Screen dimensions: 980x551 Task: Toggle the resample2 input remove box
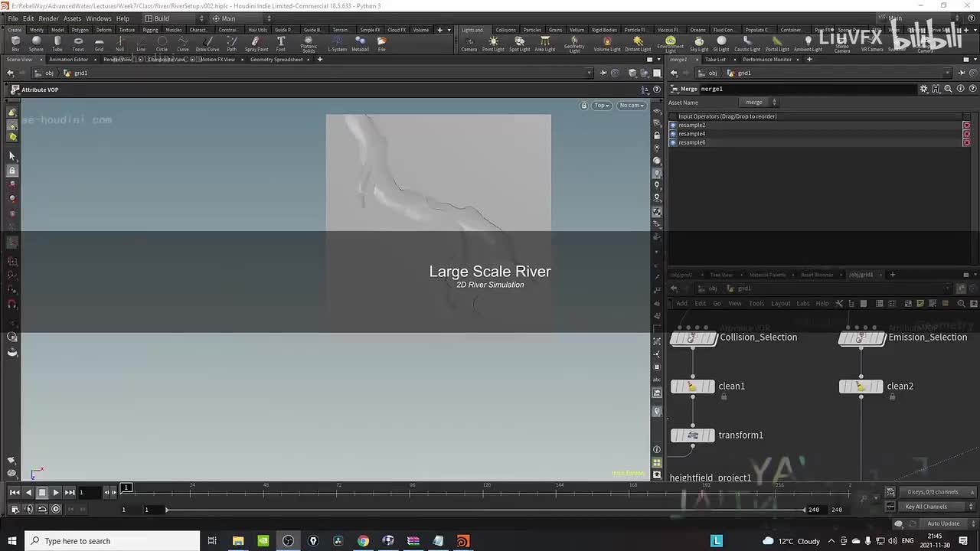966,126
